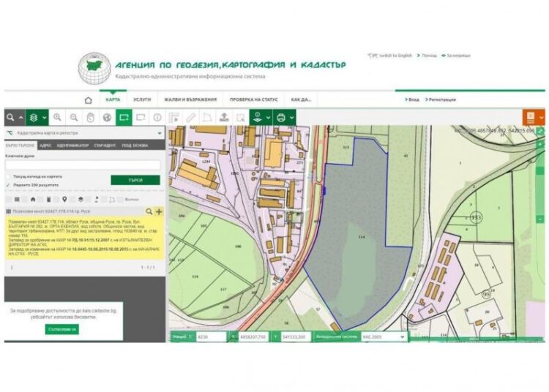Open the КАРТА tab
This screenshot has height=392, width=549.
(x=113, y=99)
